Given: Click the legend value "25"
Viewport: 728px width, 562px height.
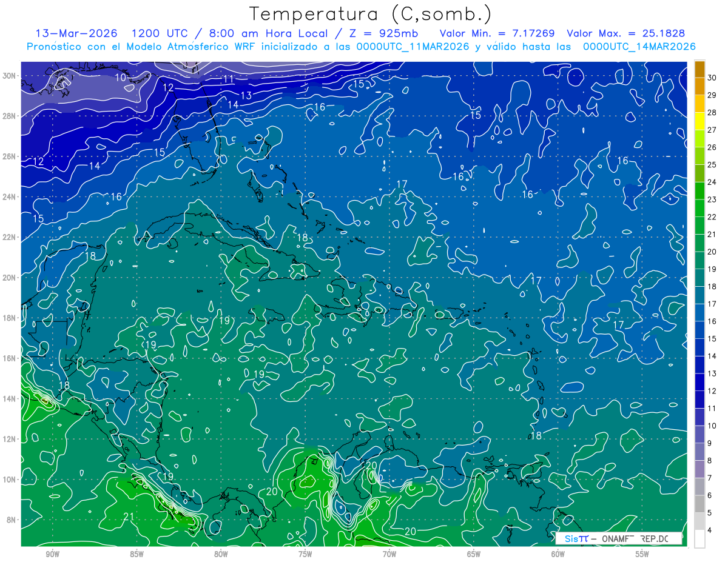Looking at the screenshot, I should [712, 165].
